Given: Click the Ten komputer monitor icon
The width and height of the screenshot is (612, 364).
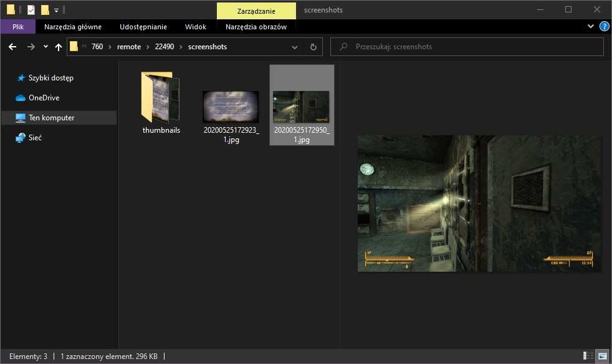Looking at the screenshot, I should coord(21,118).
